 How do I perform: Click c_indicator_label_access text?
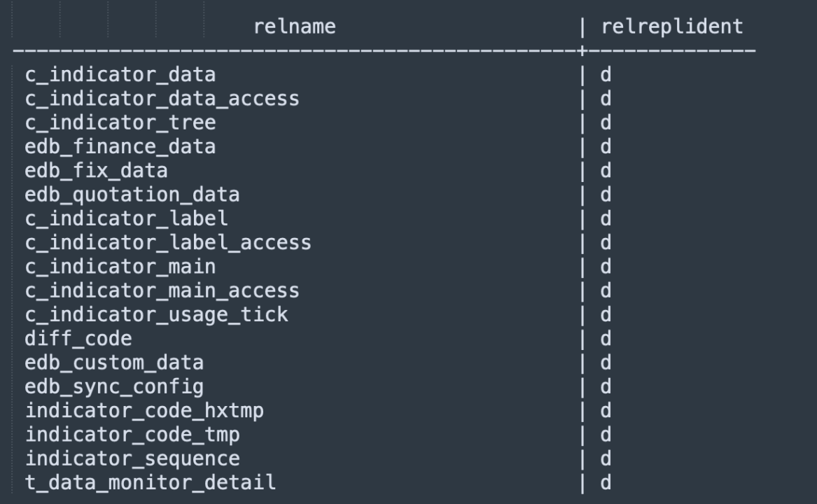point(168,243)
